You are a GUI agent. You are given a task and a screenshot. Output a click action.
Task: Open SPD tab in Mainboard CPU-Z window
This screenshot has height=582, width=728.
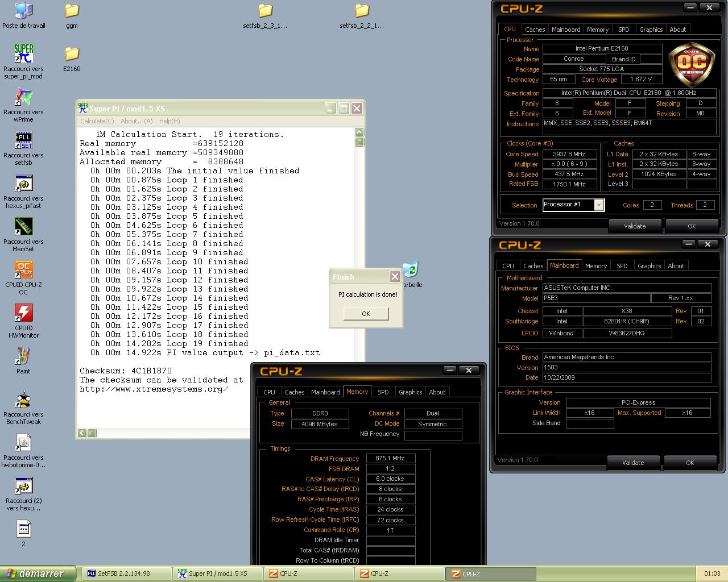point(622,266)
